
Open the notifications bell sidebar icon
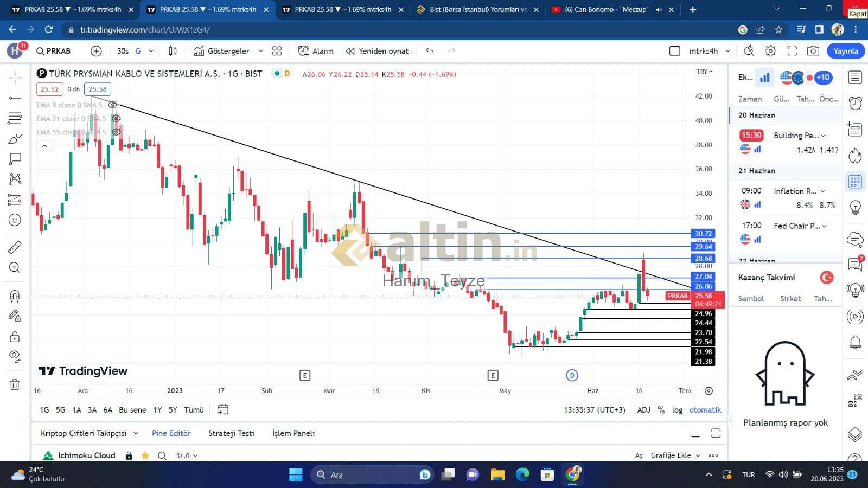855,342
